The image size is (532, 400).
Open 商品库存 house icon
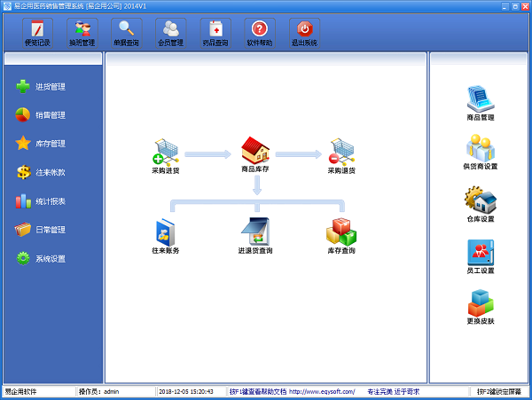point(255,154)
